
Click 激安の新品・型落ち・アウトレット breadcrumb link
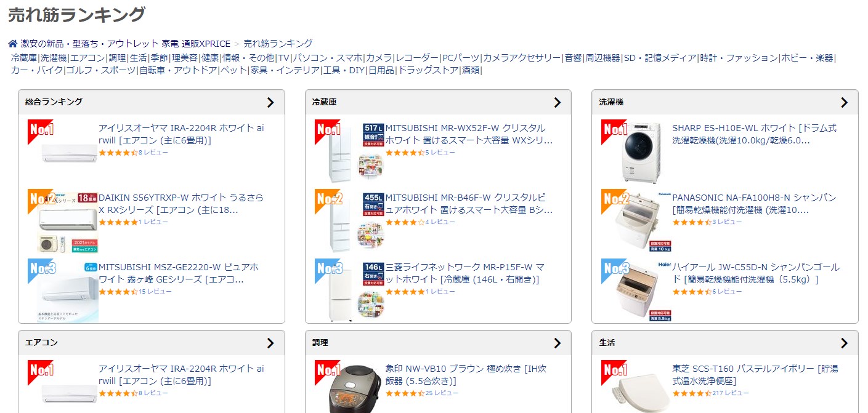coord(90,44)
